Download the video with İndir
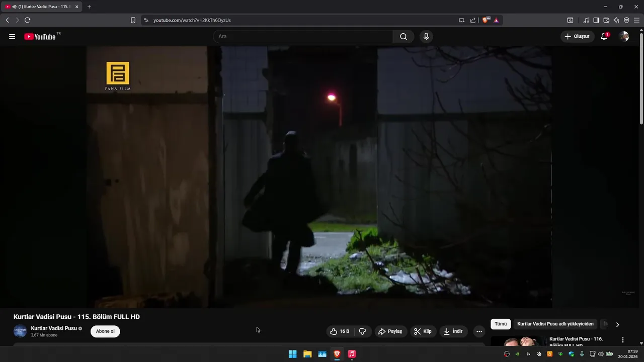Image resolution: width=644 pixels, height=362 pixels. (453, 331)
